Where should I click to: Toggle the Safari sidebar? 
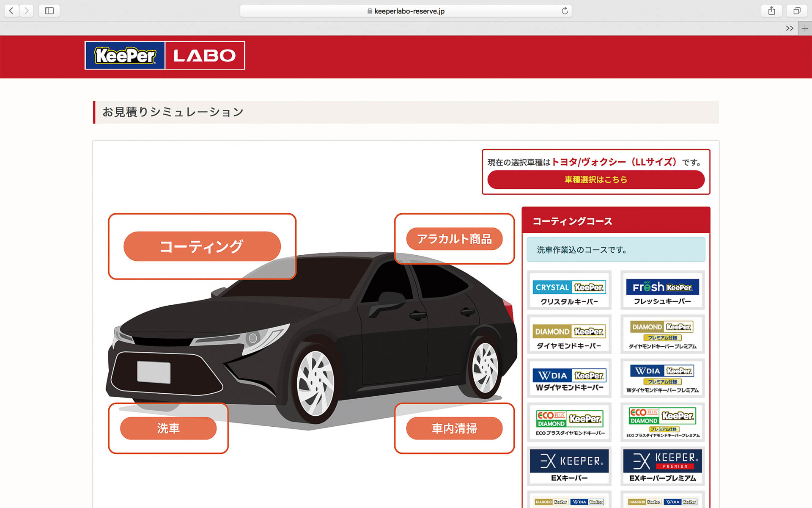pyautogui.click(x=49, y=11)
